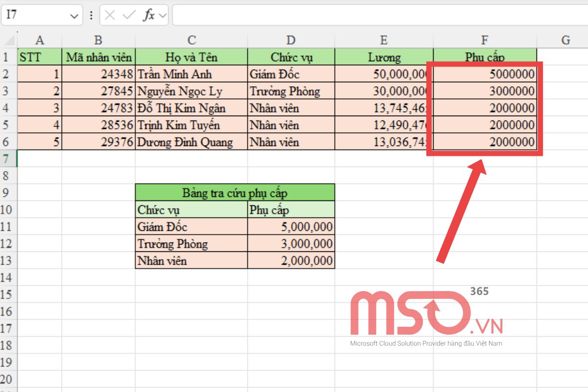
Task: Select cell with employee code 24348
Action: point(98,74)
